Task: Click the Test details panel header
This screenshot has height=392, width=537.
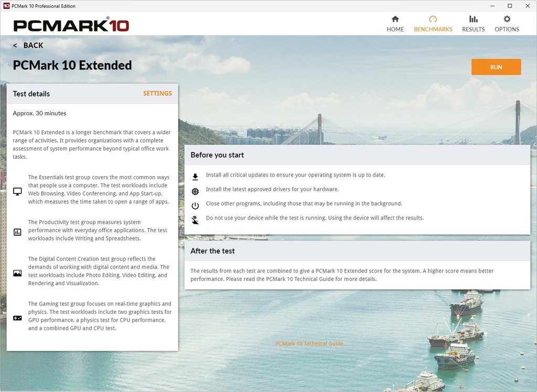Action: [x=73, y=94]
